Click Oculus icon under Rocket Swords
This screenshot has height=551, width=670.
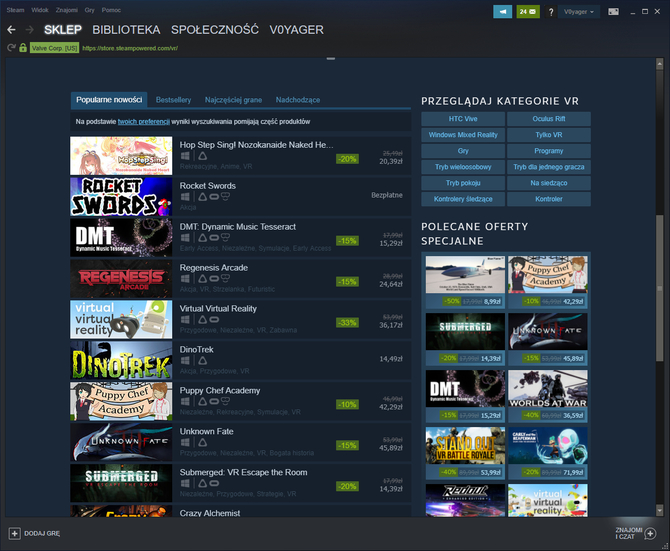tap(214, 197)
